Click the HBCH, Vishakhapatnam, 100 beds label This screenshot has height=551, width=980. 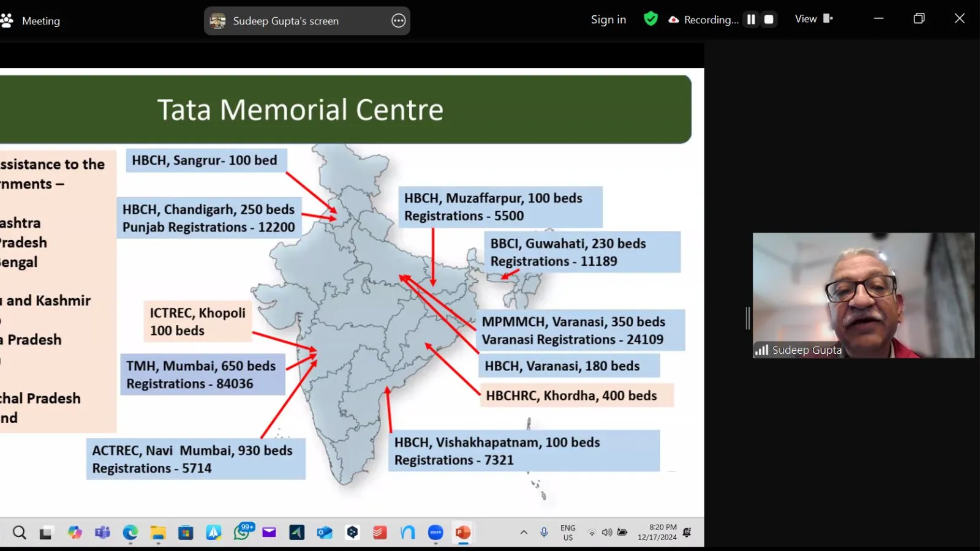(x=524, y=451)
